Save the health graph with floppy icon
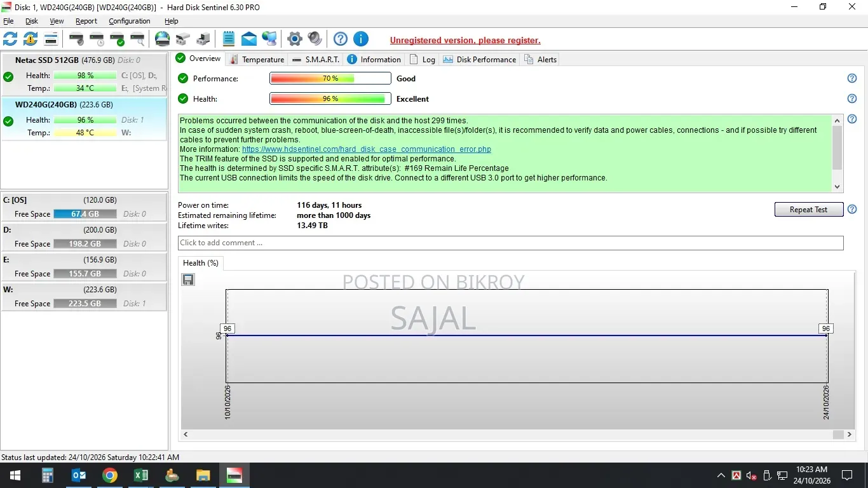Viewport: 868px width, 488px height. pos(188,280)
